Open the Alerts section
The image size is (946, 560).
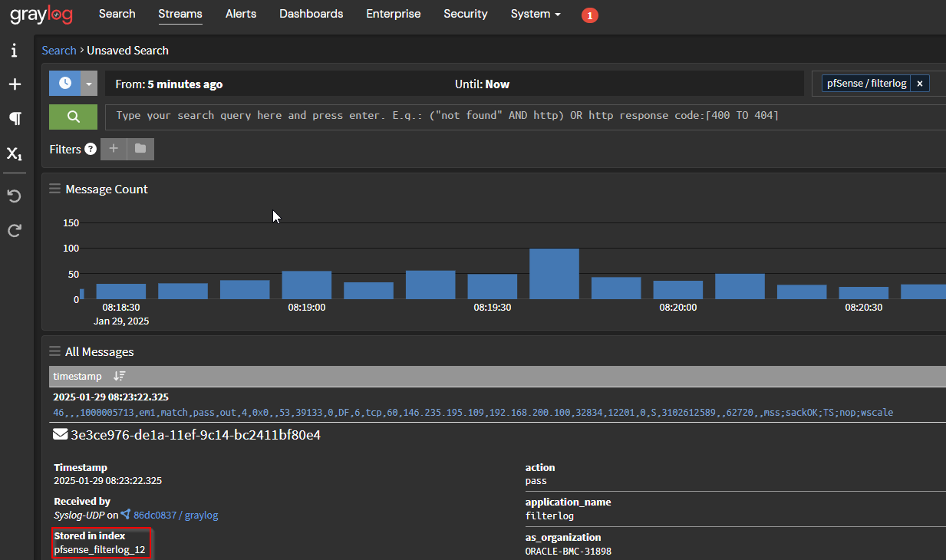click(240, 14)
